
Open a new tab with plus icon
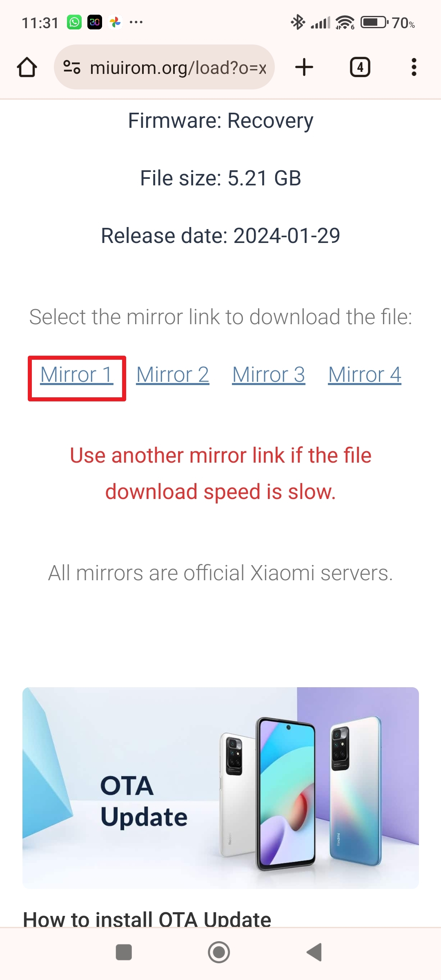coord(304,67)
